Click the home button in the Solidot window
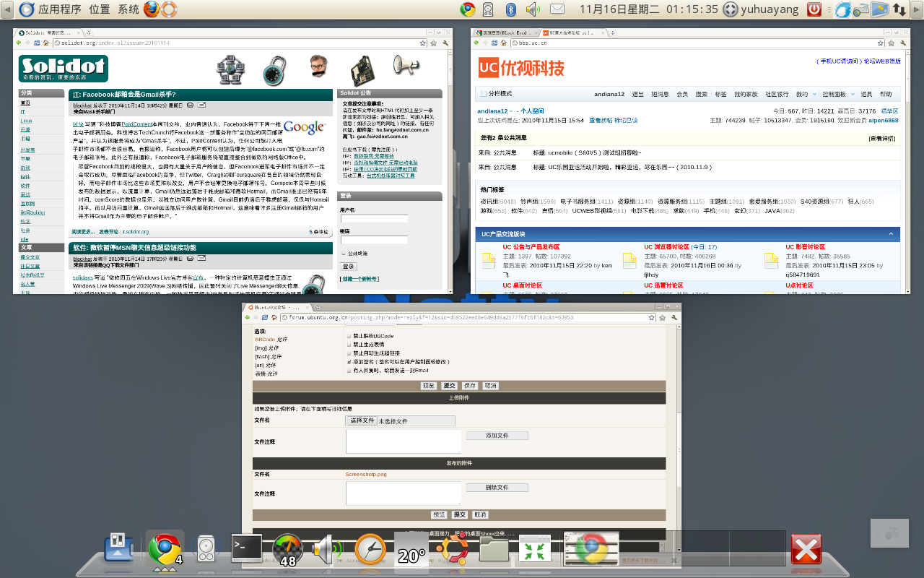Image resolution: width=924 pixels, height=578 pixels. pyautogui.click(x=47, y=43)
